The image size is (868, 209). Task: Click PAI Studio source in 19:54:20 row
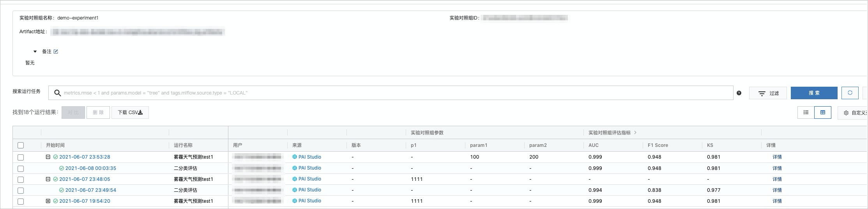(310, 201)
